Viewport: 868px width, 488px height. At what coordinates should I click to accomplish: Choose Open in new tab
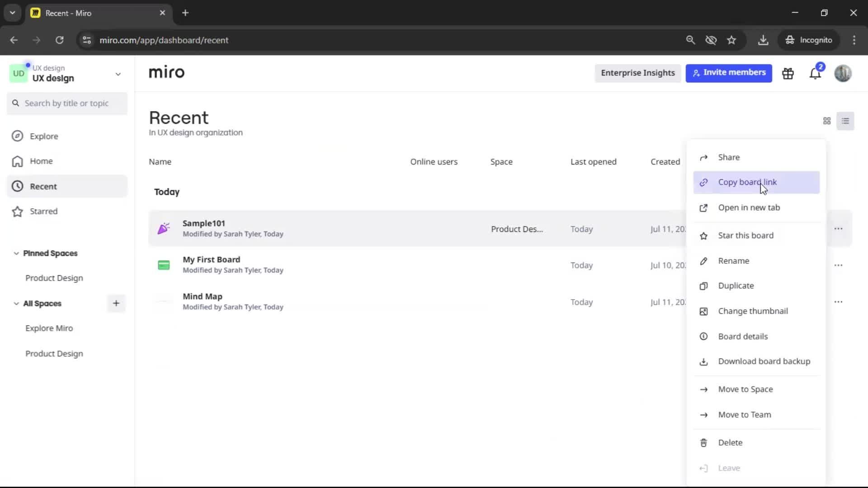(756, 208)
